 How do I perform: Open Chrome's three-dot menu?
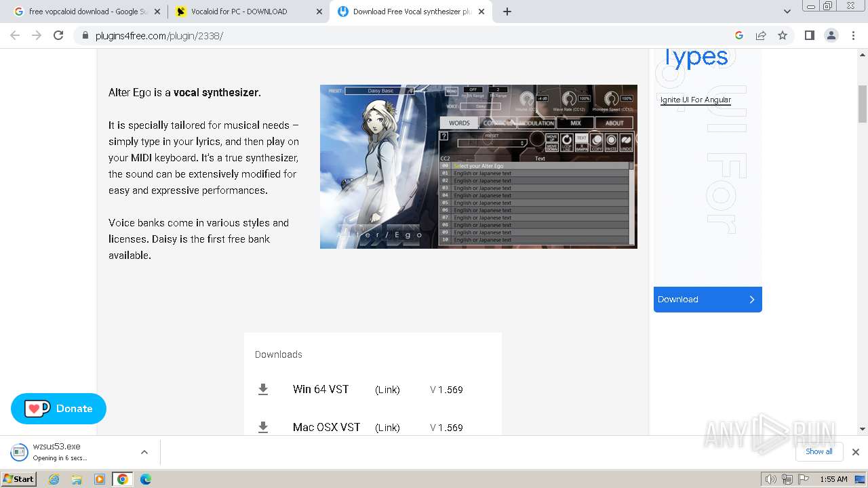tap(853, 35)
